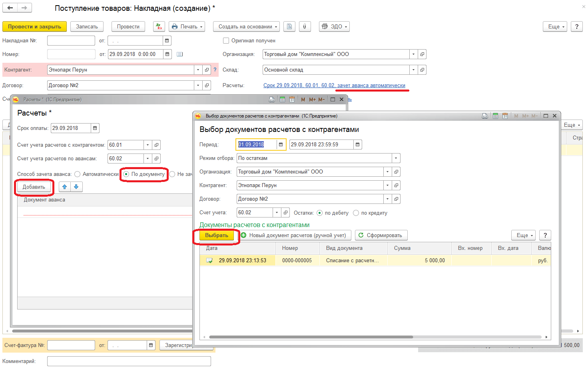This screenshot has width=588, height=369.
Task: Open the Создать на основании menu
Action: point(246,27)
